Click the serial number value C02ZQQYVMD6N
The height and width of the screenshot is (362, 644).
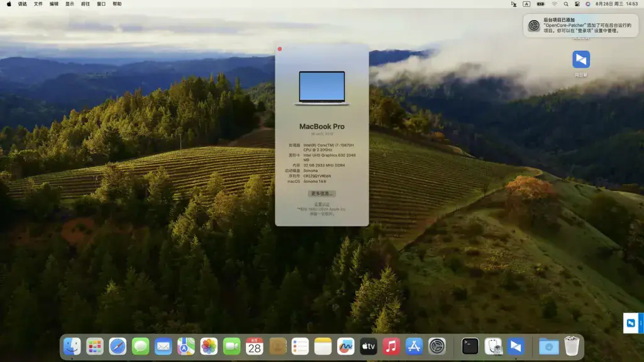317,176
